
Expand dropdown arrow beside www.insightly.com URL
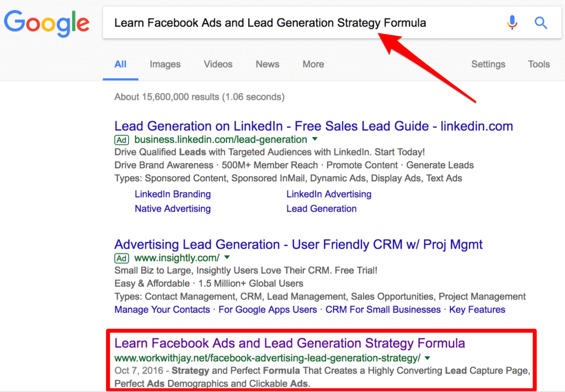pos(227,258)
